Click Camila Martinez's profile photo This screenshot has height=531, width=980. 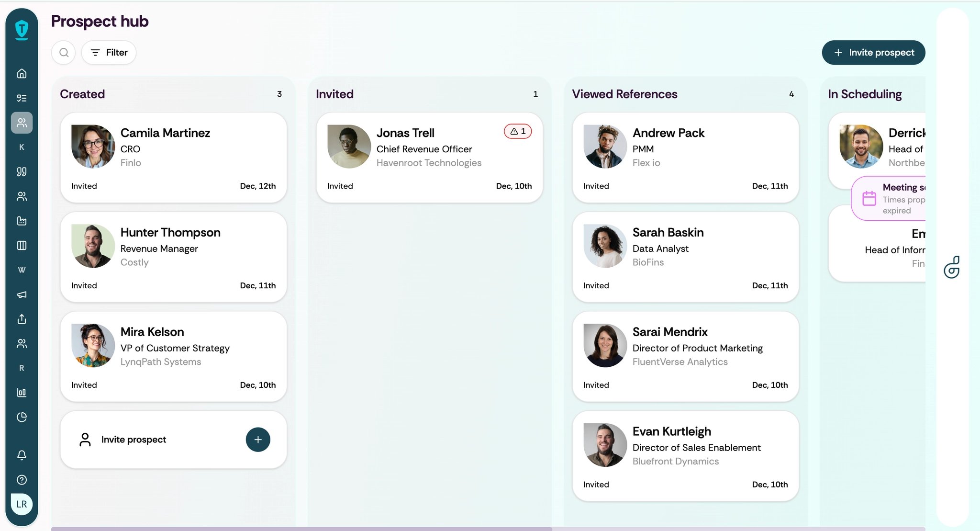click(x=93, y=147)
